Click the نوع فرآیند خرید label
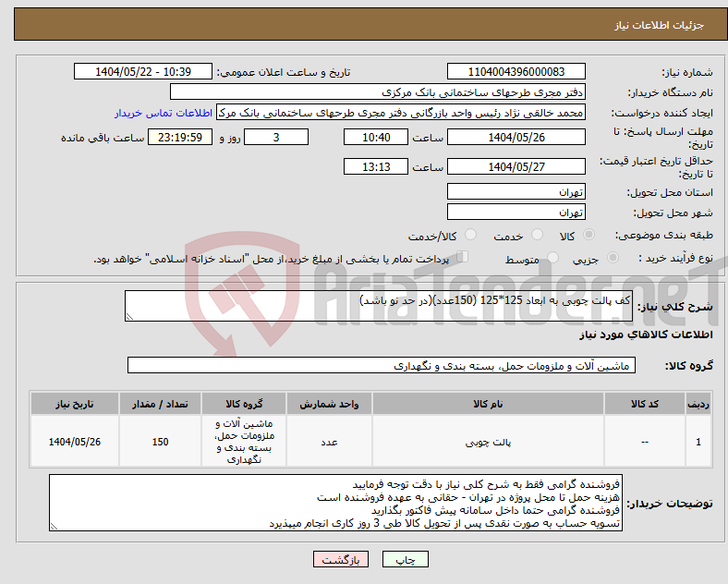This screenshot has height=584, width=728. pos(675,258)
